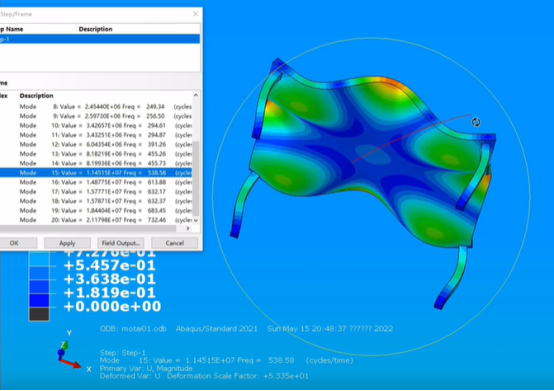Click the Description column header of frames
Screen dimensions: 554x391
[36, 96]
